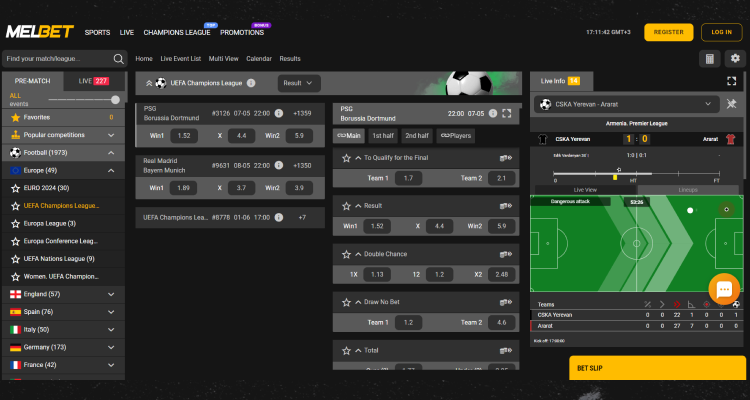
Task: Favorite the UEFA Nations League star
Action: click(x=15, y=259)
